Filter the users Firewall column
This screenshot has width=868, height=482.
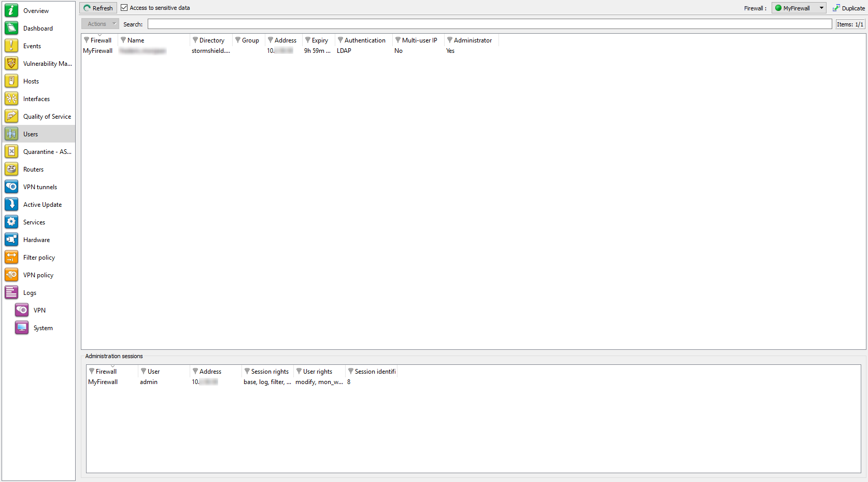pos(87,40)
